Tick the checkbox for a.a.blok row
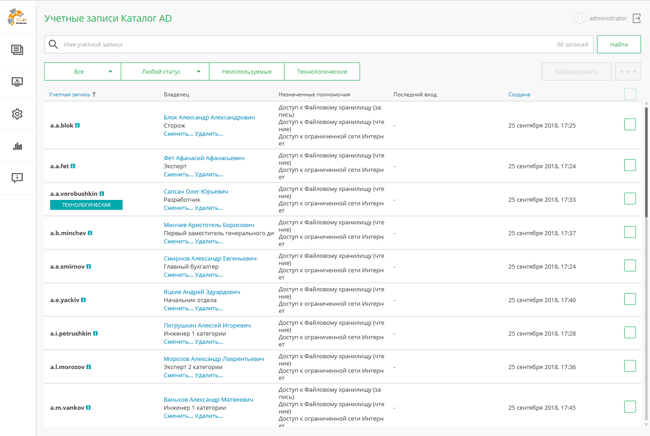The width and height of the screenshot is (650, 436). [x=630, y=125]
